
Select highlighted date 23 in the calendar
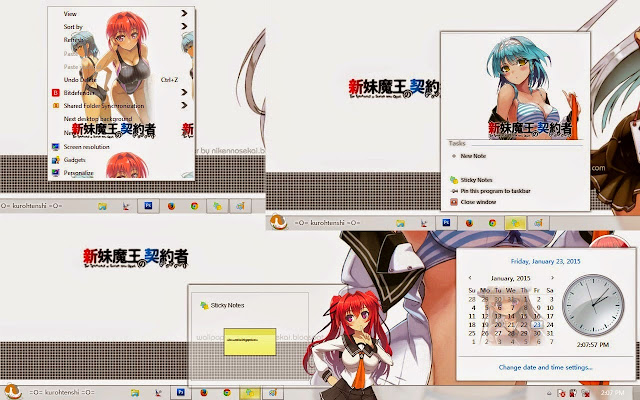point(537,325)
